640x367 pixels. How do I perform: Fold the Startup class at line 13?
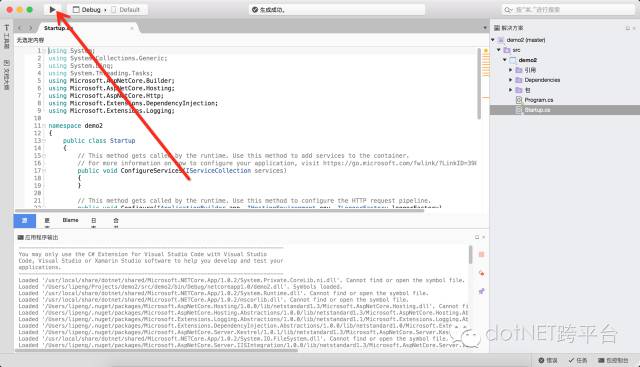(x=44, y=141)
